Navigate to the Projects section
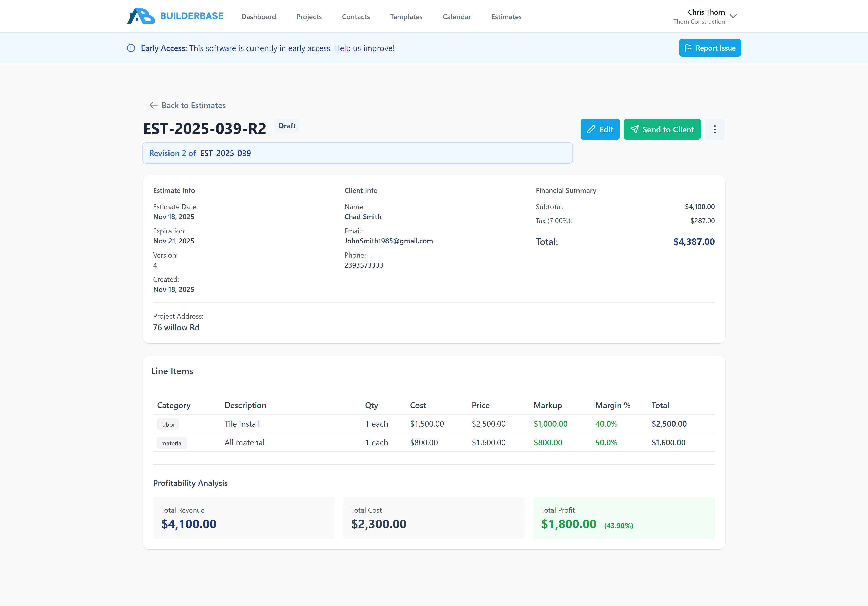Screen dimensions: 868x606 309,17
